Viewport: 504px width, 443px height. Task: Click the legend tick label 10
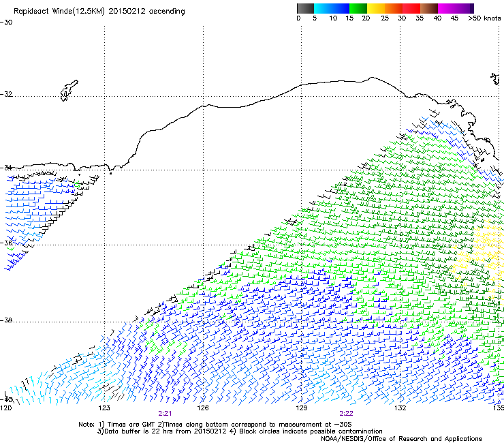333,18
